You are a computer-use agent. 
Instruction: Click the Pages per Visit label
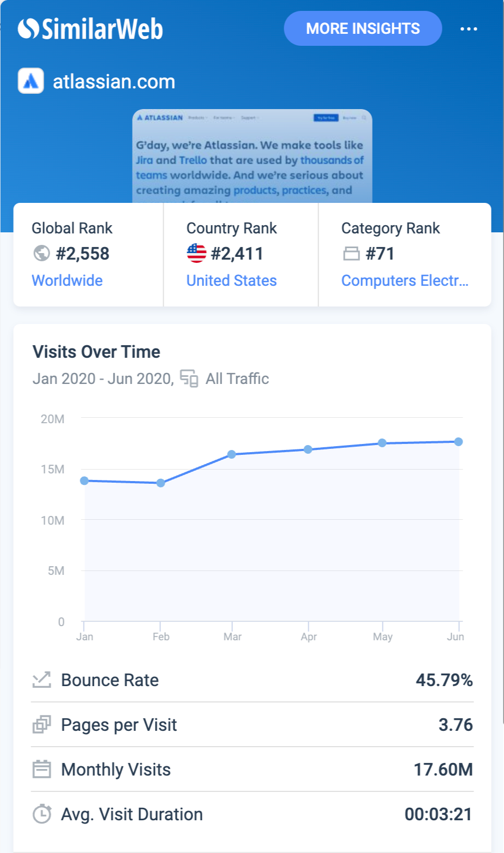pyautogui.click(x=119, y=725)
